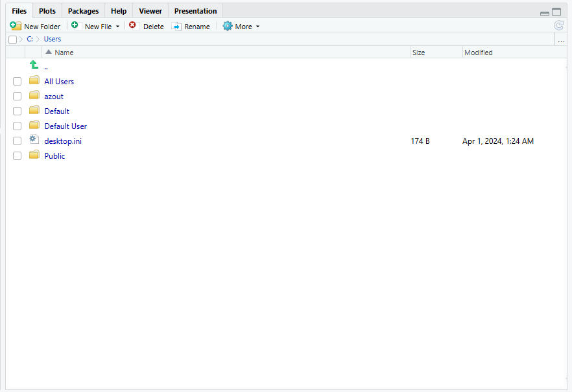Switch to the Packages tab
The height and width of the screenshot is (392, 572).
pyautogui.click(x=83, y=11)
